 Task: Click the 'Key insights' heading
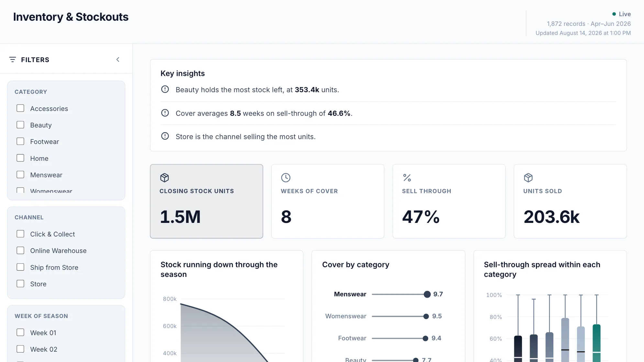point(183,73)
